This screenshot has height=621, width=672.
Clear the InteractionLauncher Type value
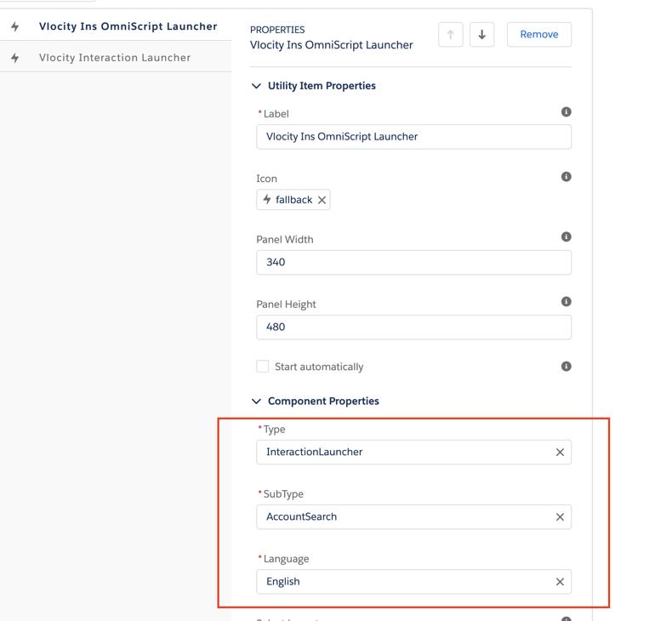[x=560, y=453]
